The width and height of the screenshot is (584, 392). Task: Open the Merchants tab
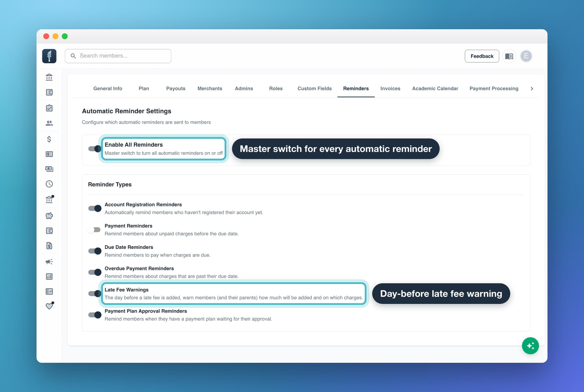click(x=210, y=89)
